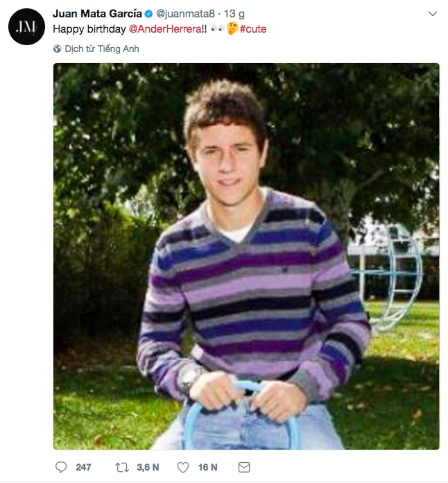Viewport: 448px width, 483px height.
Task: Open the @AnderHerrera mention link
Action: coord(165,29)
